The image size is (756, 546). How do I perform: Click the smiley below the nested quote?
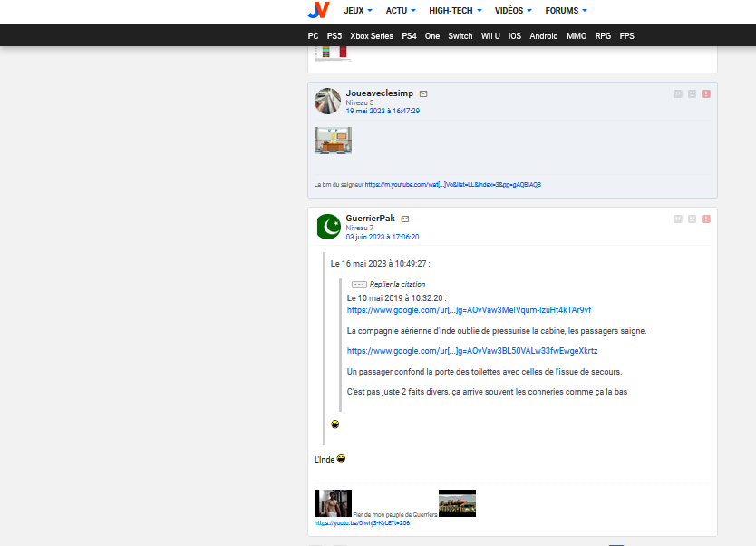point(335,424)
